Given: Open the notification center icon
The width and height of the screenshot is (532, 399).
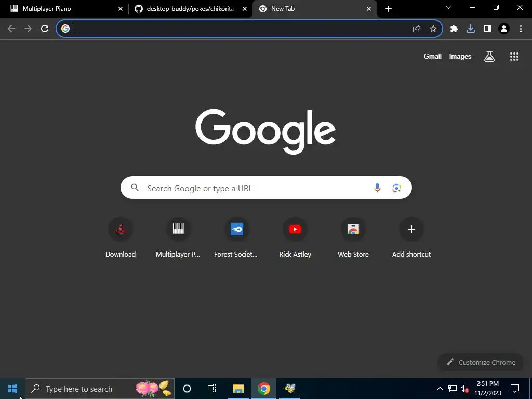Looking at the screenshot, I should [x=515, y=389].
